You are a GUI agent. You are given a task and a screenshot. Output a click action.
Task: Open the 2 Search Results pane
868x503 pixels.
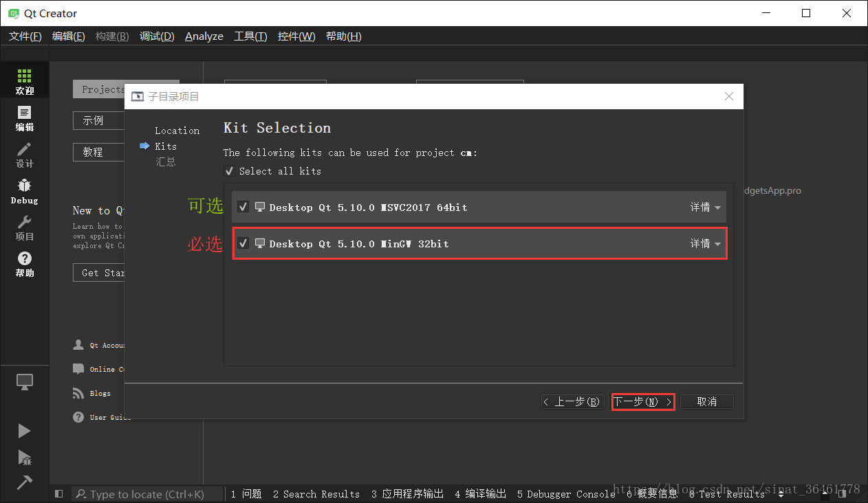point(316,493)
